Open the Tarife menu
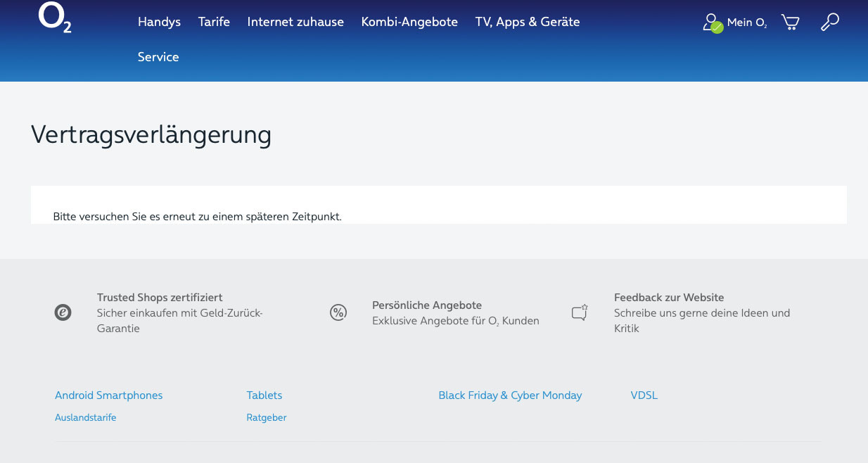Image resolution: width=868 pixels, height=463 pixels. pyautogui.click(x=214, y=22)
